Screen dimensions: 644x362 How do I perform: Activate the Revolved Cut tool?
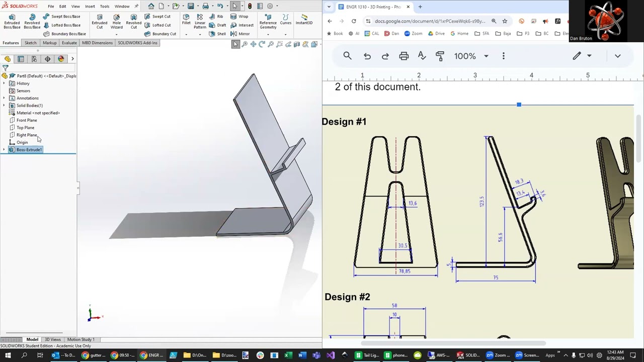pyautogui.click(x=134, y=21)
